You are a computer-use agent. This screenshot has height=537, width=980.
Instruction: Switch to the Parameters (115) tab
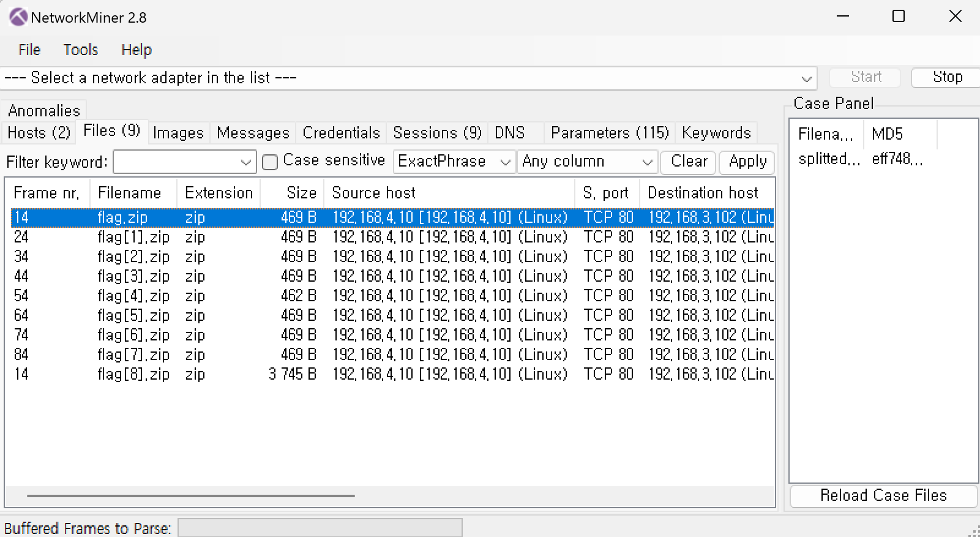tap(610, 133)
